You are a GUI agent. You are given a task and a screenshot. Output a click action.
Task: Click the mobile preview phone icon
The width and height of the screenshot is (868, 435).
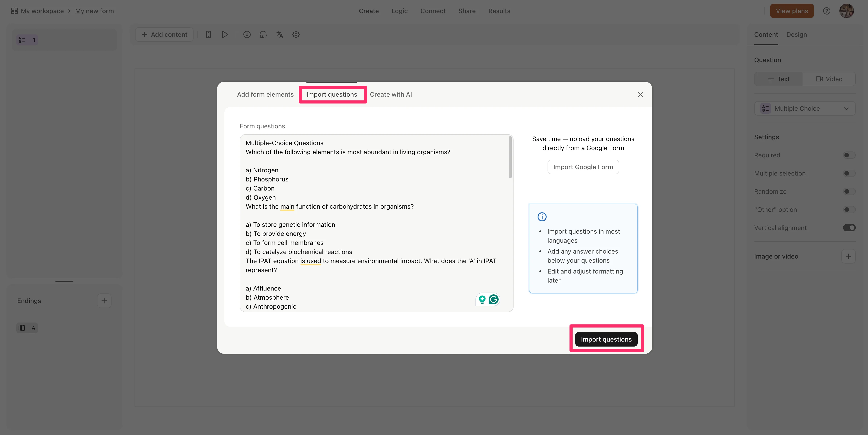pyautogui.click(x=208, y=34)
